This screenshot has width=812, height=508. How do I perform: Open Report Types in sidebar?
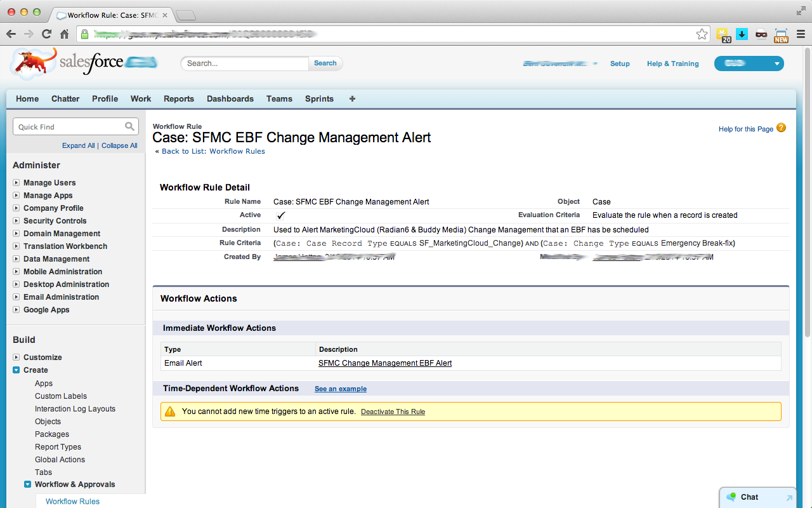click(x=58, y=447)
